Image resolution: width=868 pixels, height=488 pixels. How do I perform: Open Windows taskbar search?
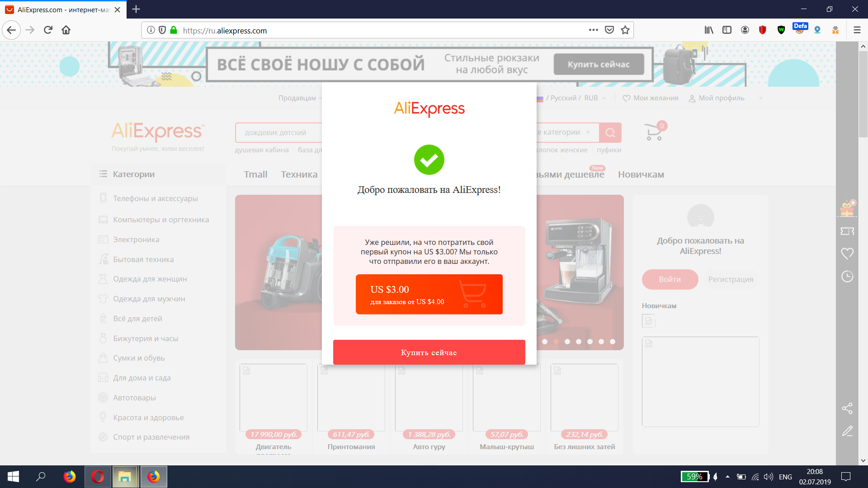[x=41, y=477]
